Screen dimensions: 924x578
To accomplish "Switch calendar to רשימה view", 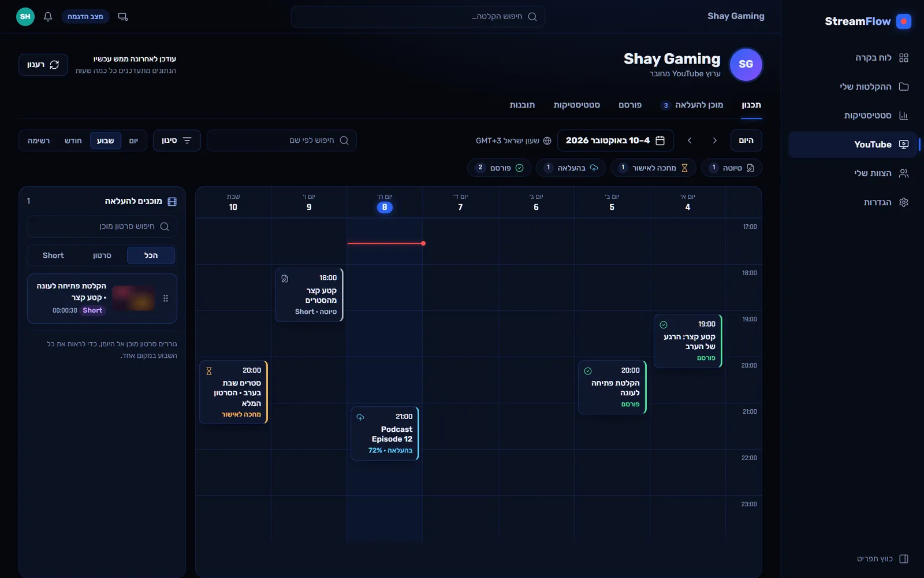I will pos(39,140).
